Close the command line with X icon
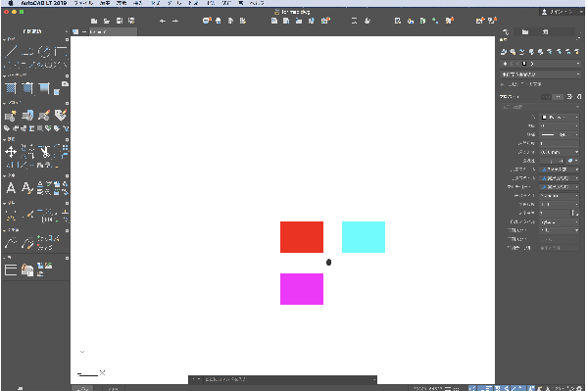The image size is (588, 391). (x=102, y=372)
